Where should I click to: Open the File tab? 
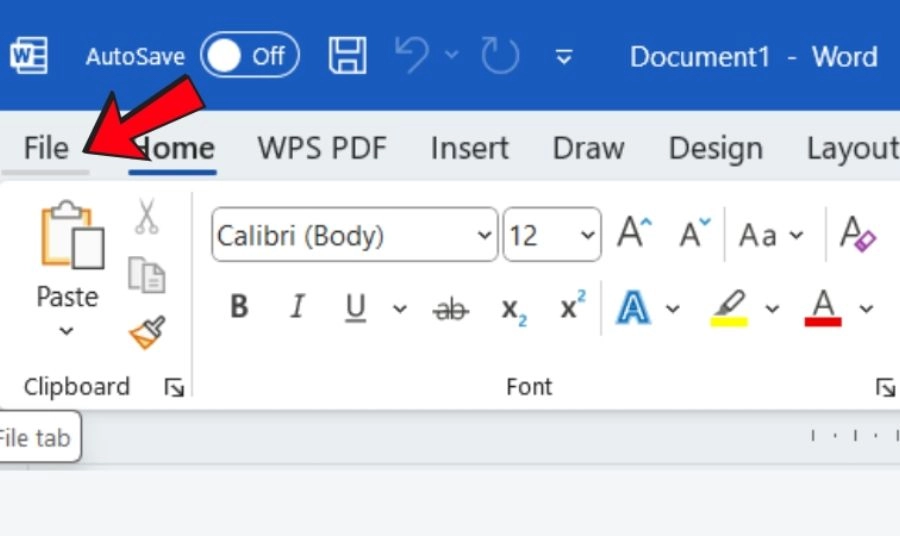click(46, 149)
